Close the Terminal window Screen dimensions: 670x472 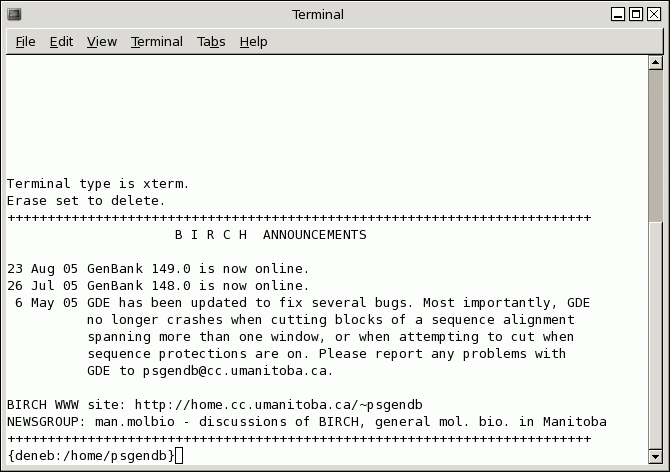click(x=654, y=14)
